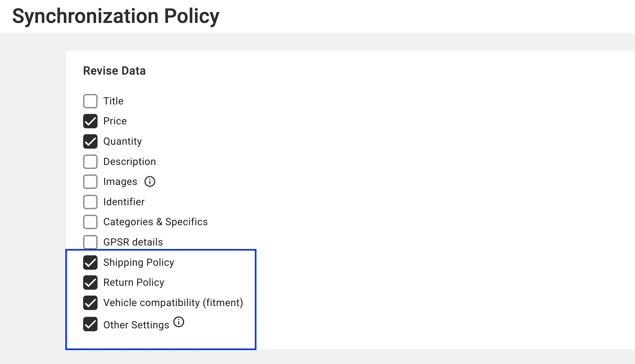Check the Images checkbox

pyautogui.click(x=90, y=182)
